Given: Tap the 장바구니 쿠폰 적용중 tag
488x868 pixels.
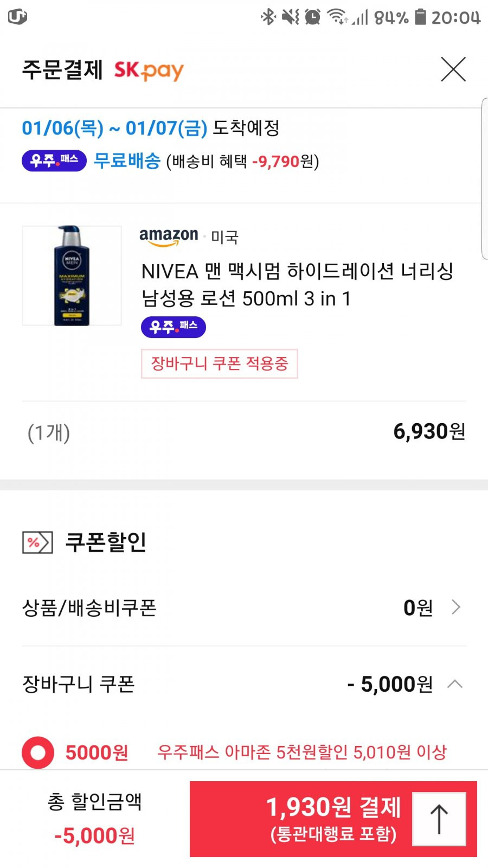Looking at the screenshot, I should [x=220, y=363].
